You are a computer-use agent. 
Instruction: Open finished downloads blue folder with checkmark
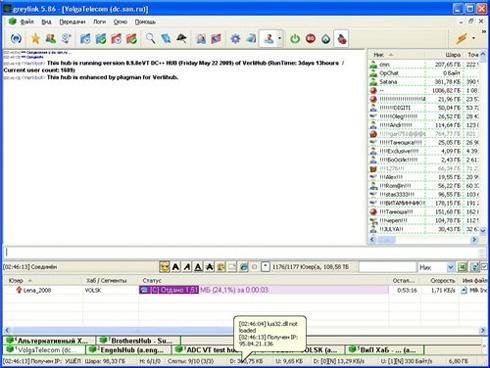coord(101,39)
